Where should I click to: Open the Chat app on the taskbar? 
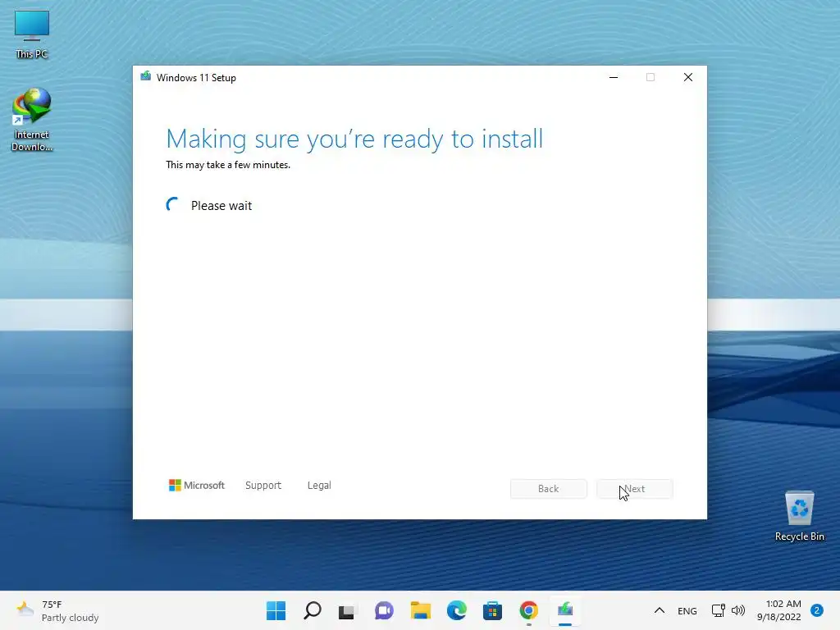click(x=384, y=610)
